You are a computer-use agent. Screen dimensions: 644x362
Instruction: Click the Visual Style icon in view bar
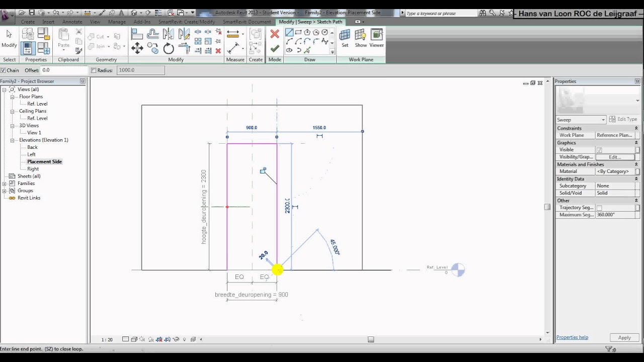coord(134,339)
